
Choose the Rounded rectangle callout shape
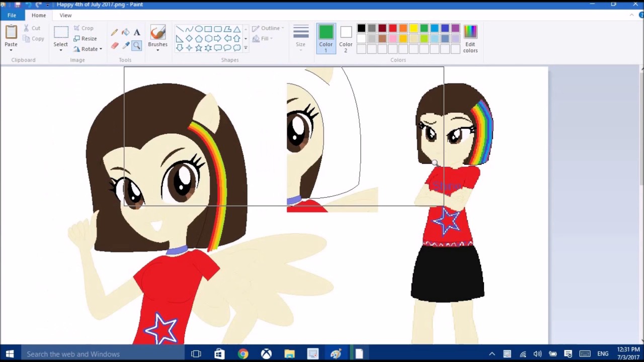tap(218, 48)
